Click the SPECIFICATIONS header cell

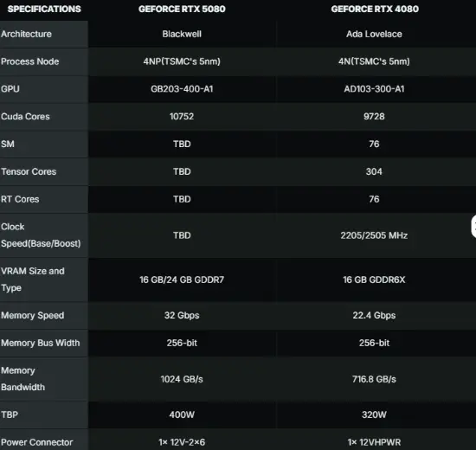44,10
